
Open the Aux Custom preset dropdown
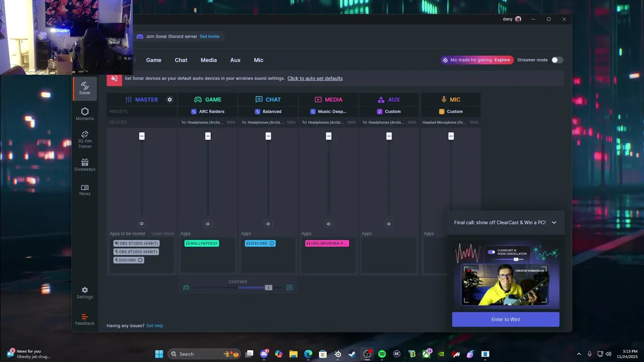(x=389, y=112)
